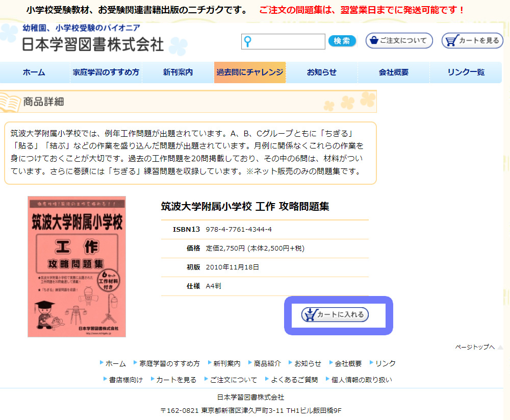This screenshot has height=420, width=510.
Task: Click the A4判 specification value
Action: coord(213,286)
